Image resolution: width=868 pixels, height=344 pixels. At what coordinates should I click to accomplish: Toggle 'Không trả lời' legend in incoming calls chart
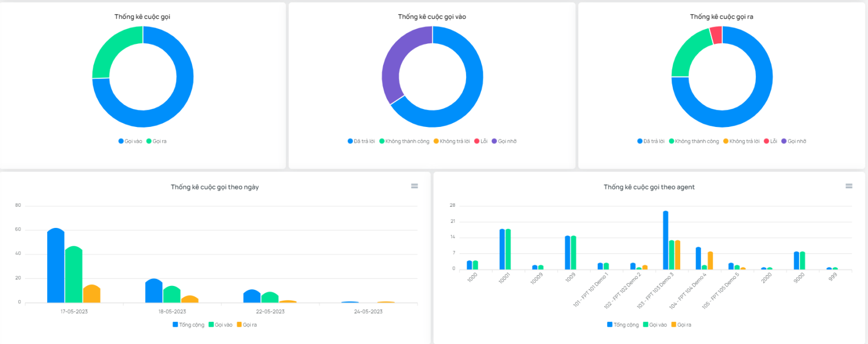(452, 141)
